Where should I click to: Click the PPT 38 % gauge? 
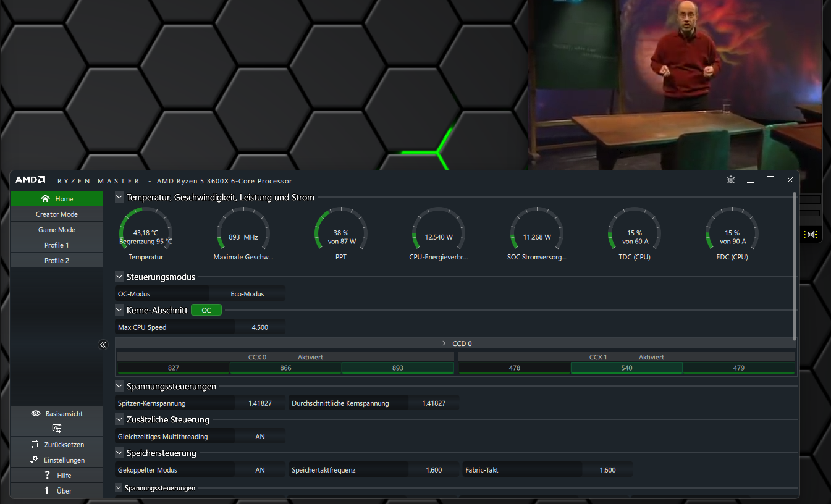point(341,233)
